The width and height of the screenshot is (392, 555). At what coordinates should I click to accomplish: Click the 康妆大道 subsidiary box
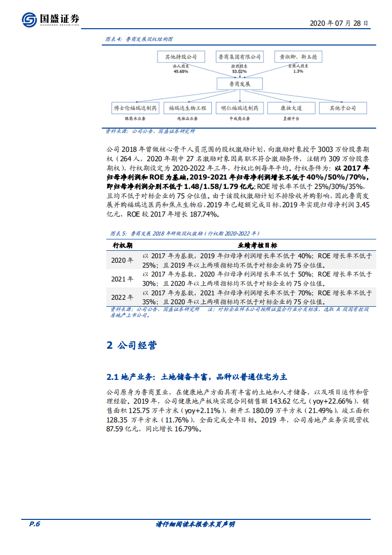(291, 108)
